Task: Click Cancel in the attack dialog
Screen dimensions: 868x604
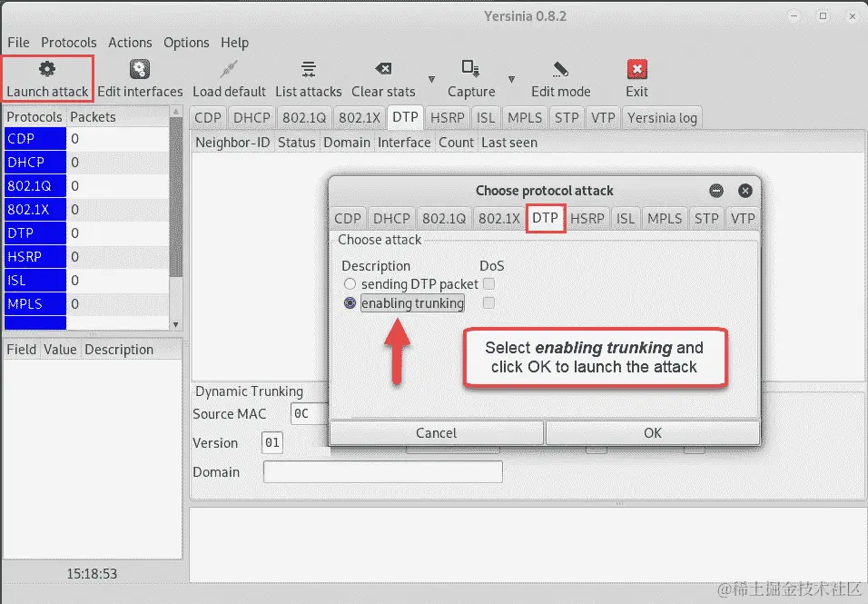Action: tap(436, 433)
